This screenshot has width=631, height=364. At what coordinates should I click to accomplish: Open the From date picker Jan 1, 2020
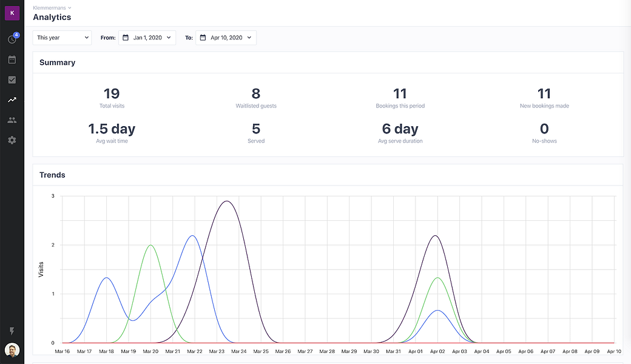(147, 38)
